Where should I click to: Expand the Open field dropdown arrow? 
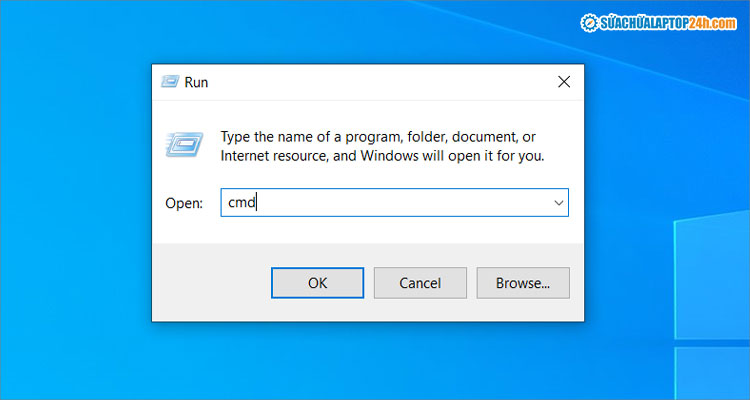[x=558, y=202]
